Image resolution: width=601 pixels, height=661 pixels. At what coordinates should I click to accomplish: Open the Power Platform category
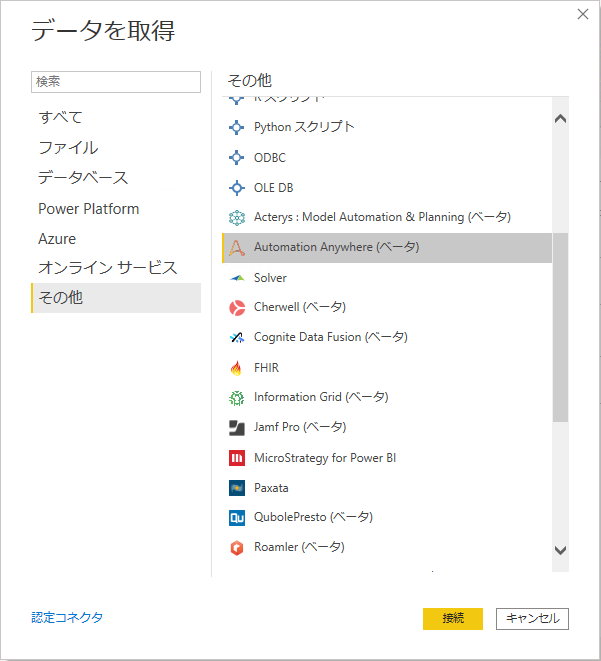click(116, 209)
